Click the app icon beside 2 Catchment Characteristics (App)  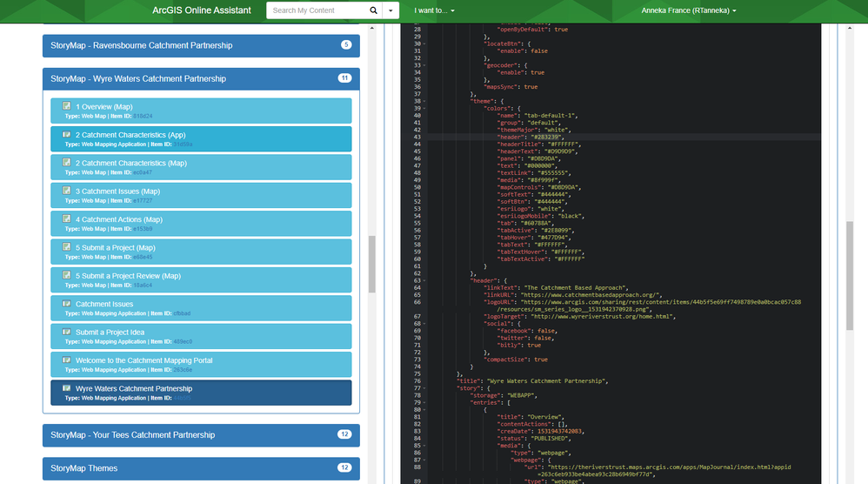pyautogui.click(x=66, y=134)
